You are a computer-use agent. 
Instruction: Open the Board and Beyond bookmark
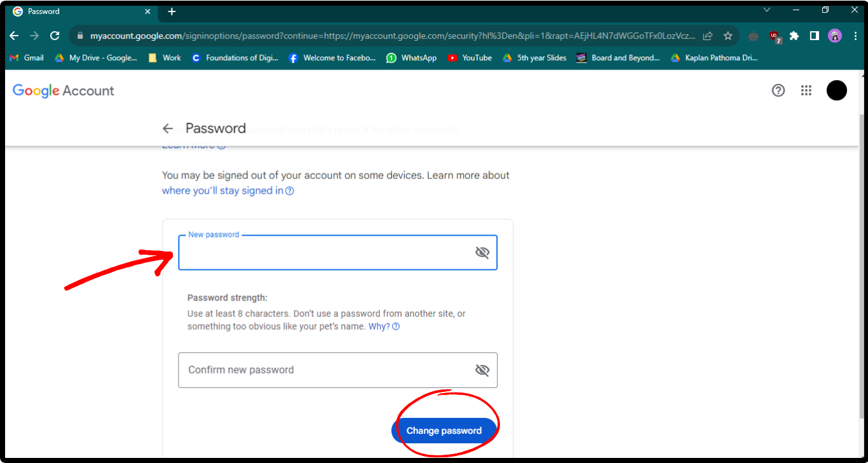click(x=618, y=58)
